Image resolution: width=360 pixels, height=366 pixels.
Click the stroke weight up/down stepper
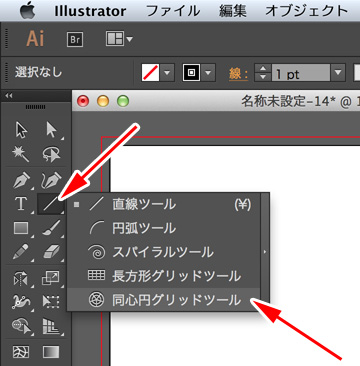263,72
